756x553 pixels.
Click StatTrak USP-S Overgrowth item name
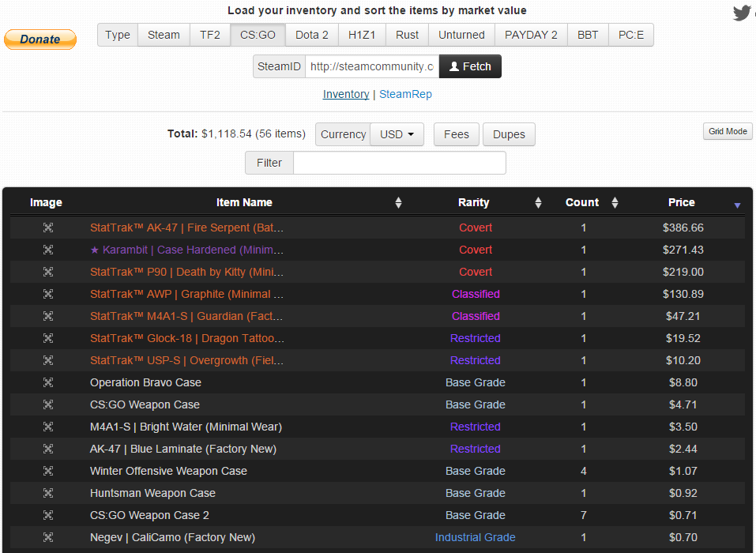pos(186,360)
